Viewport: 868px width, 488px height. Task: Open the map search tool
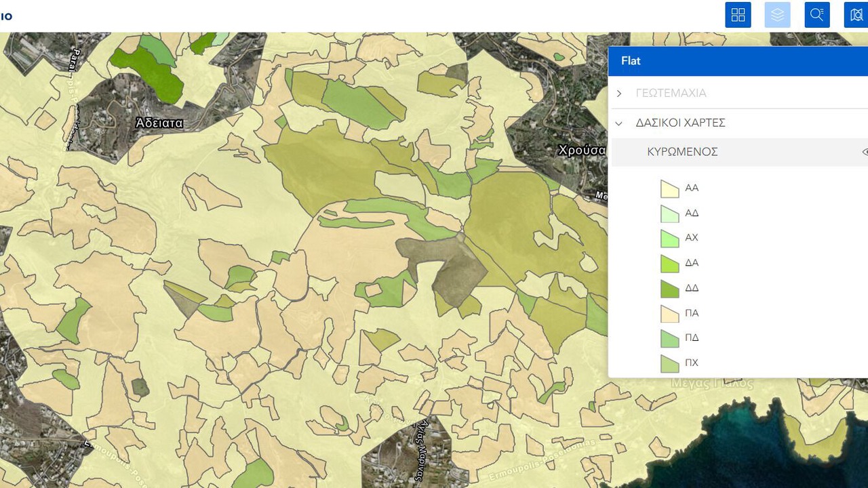tap(856, 15)
